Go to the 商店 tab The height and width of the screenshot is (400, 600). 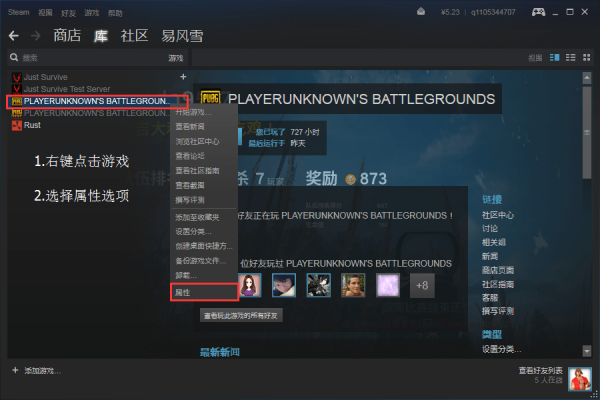pyautogui.click(x=67, y=36)
